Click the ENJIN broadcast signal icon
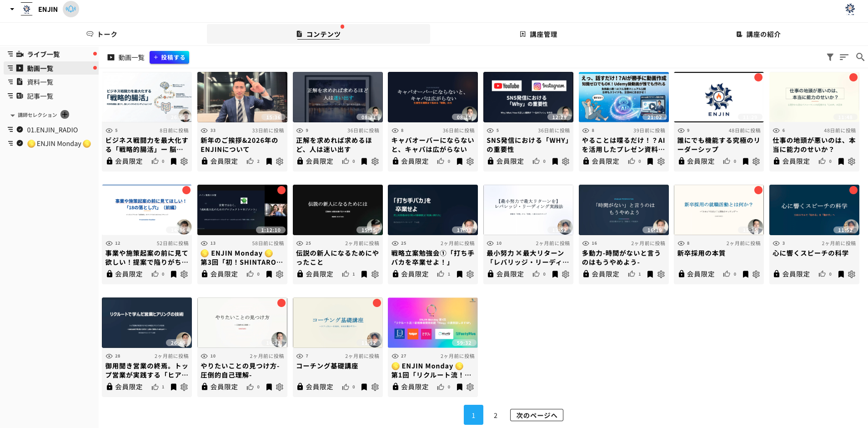 [x=71, y=9]
